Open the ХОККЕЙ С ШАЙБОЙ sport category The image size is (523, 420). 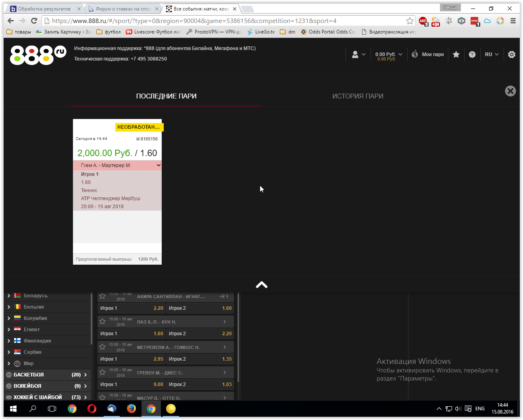coord(47,397)
